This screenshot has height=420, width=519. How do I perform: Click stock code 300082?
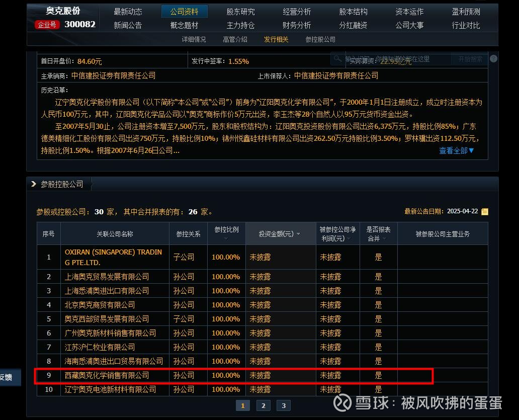[x=80, y=25]
